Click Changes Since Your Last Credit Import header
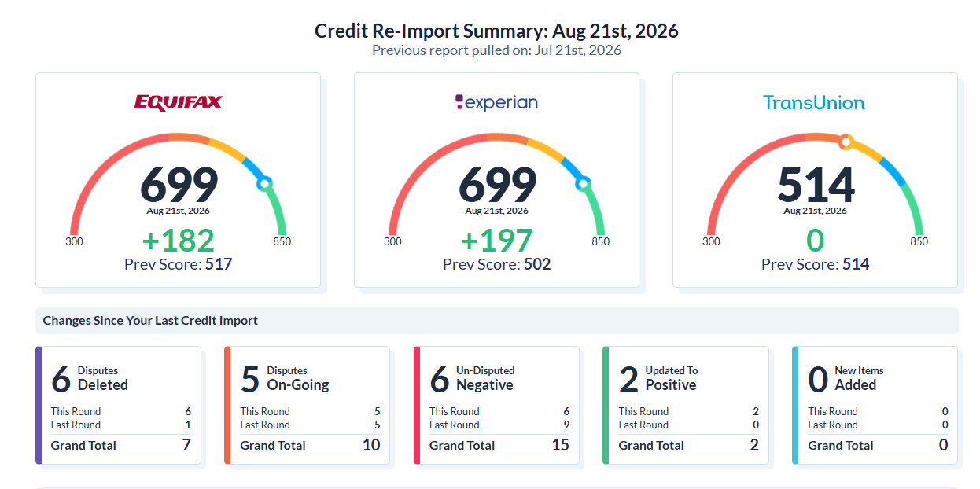This screenshot has height=489, width=980. (150, 321)
